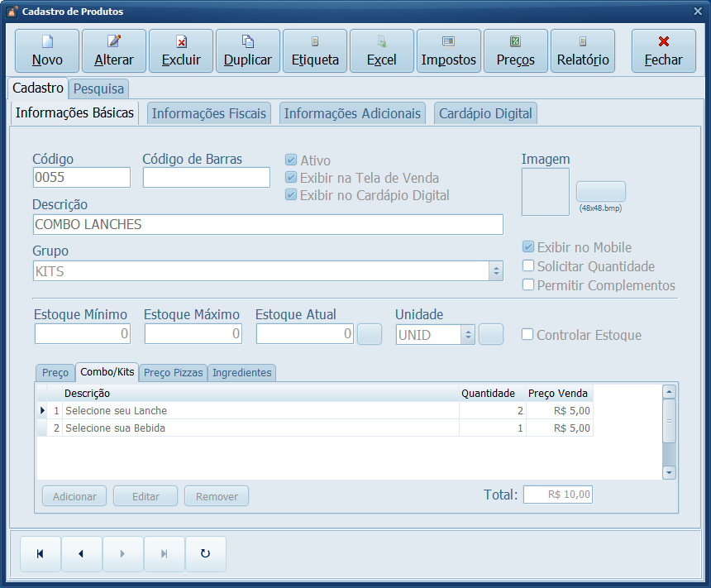This screenshot has width=711, height=588.
Task: Click Adicionar to add combo item
Action: [74, 496]
